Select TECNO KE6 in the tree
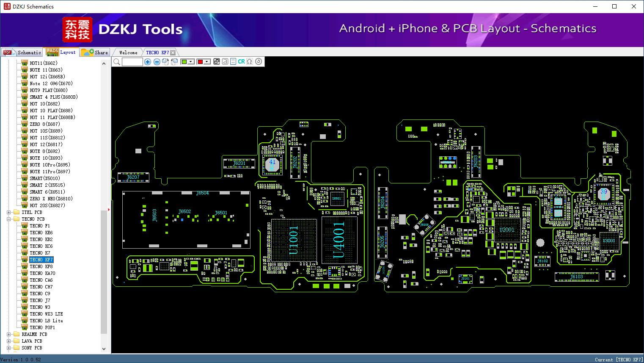 click(x=41, y=233)
